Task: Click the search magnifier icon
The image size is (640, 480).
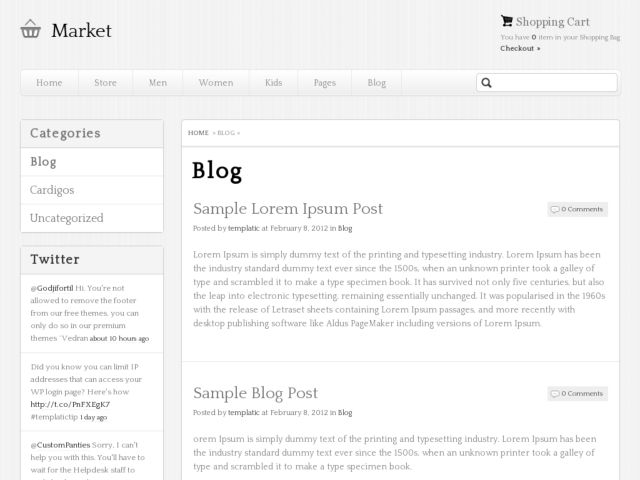Action: coord(486,83)
